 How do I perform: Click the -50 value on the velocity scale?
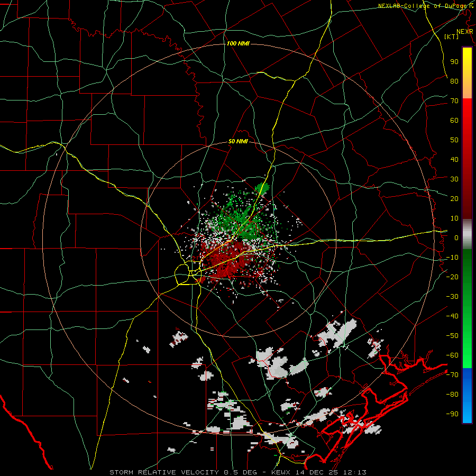point(452,336)
